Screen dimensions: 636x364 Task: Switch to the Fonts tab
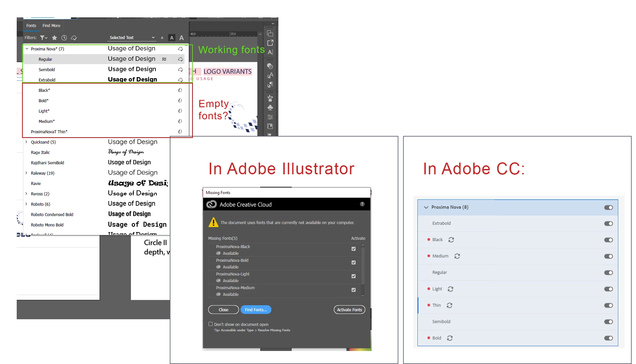coord(31,26)
